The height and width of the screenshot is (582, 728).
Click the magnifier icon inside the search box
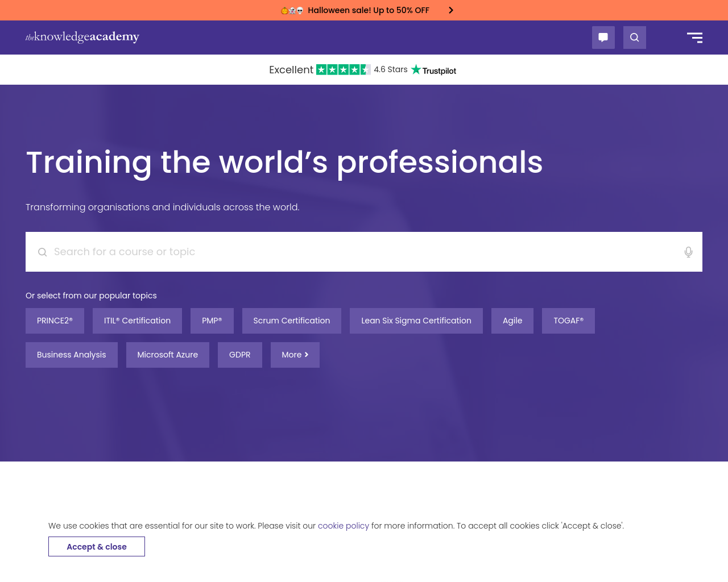coord(43,252)
